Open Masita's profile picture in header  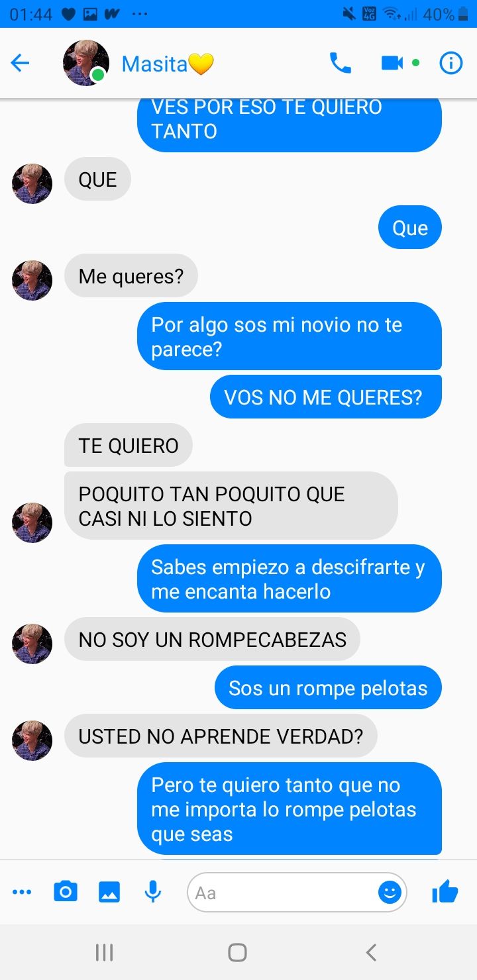[86, 63]
